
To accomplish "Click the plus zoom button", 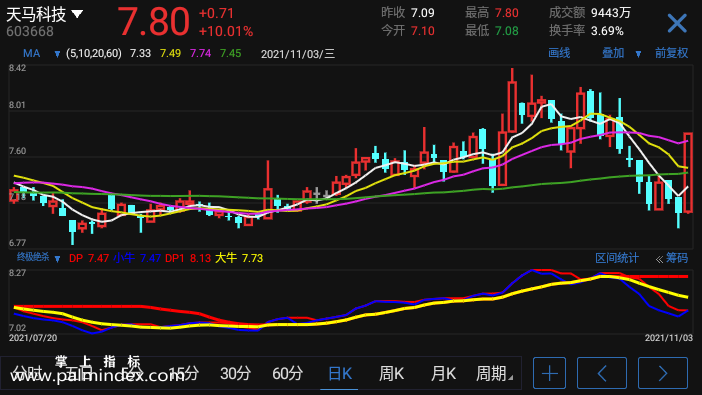I will 549,373.
